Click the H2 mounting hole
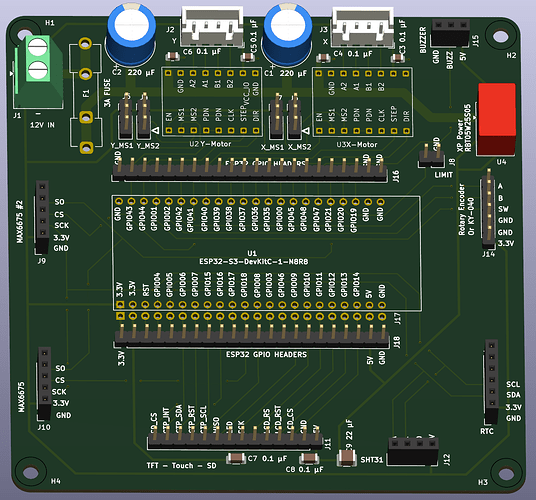Viewport: 536px width, 500px height. 500,36
